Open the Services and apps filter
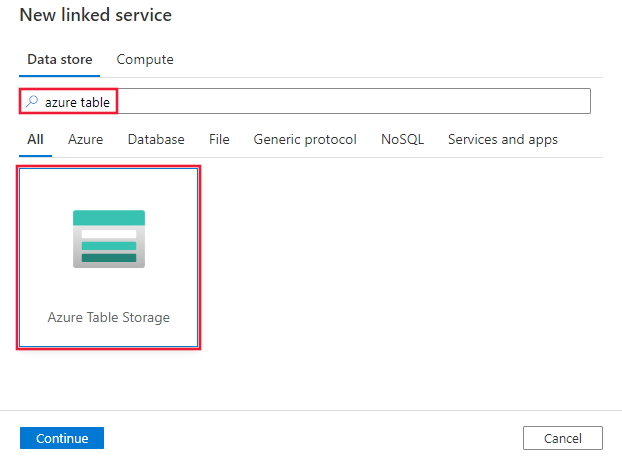The image size is (622, 461). pyautogui.click(x=502, y=140)
